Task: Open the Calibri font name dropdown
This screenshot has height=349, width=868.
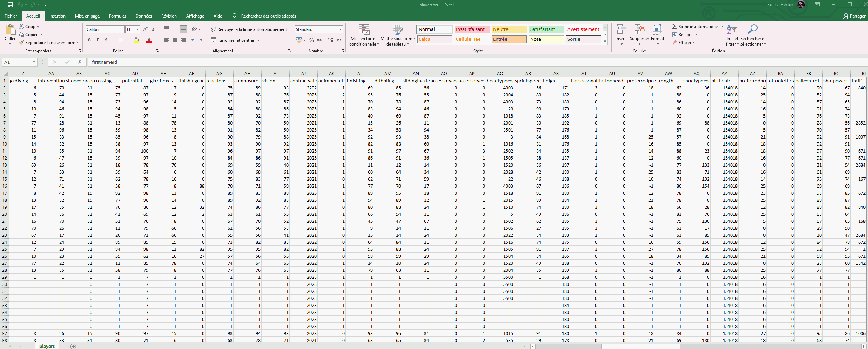Action: (122, 29)
